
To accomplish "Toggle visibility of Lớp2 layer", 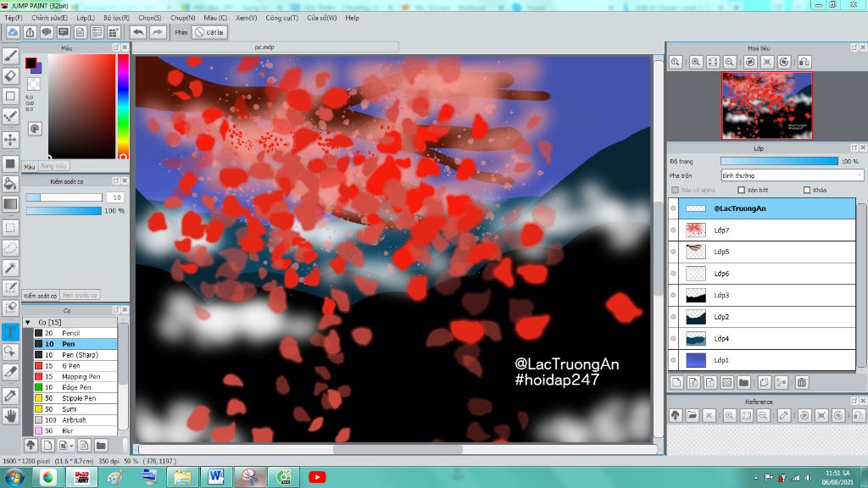I will tap(673, 317).
